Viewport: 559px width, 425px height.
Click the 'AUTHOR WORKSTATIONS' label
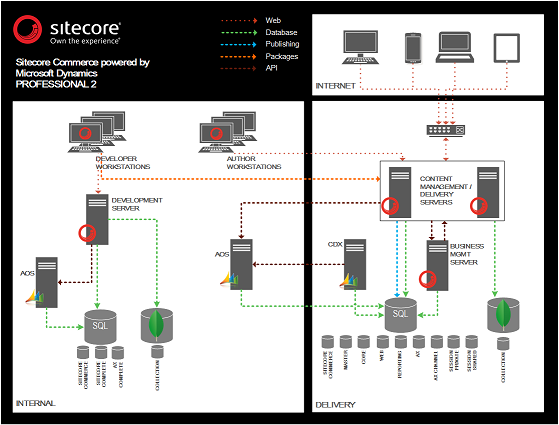(x=254, y=163)
